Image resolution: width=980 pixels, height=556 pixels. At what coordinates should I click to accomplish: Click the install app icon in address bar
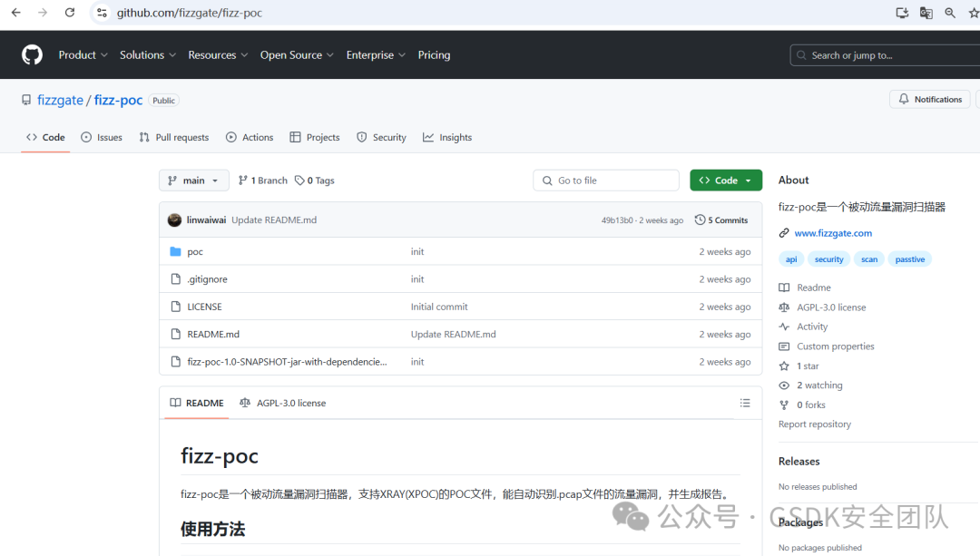[x=902, y=13]
